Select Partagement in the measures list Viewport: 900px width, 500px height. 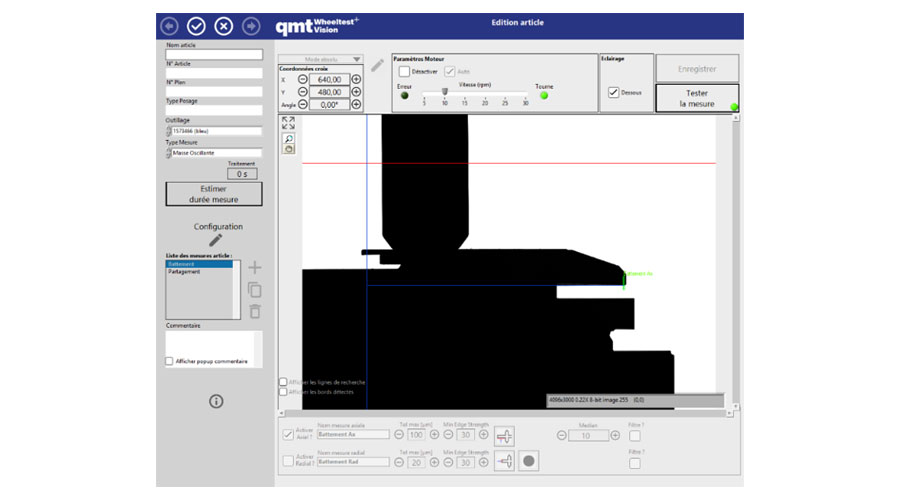coord(199,272)
